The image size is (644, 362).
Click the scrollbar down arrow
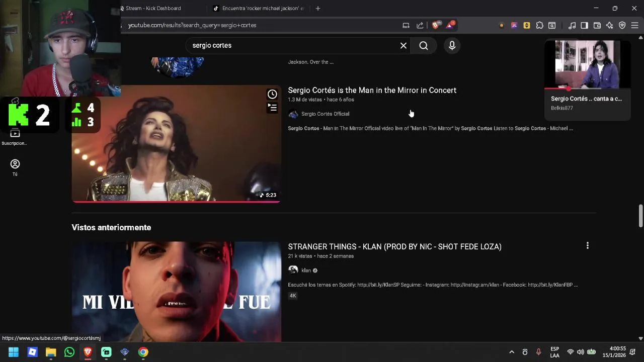(640, 338)
